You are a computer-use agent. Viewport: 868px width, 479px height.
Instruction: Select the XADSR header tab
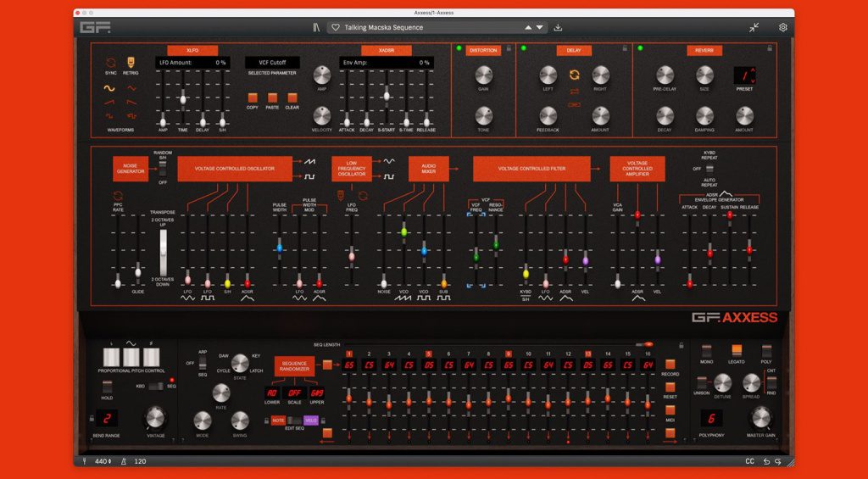[387, 50]
